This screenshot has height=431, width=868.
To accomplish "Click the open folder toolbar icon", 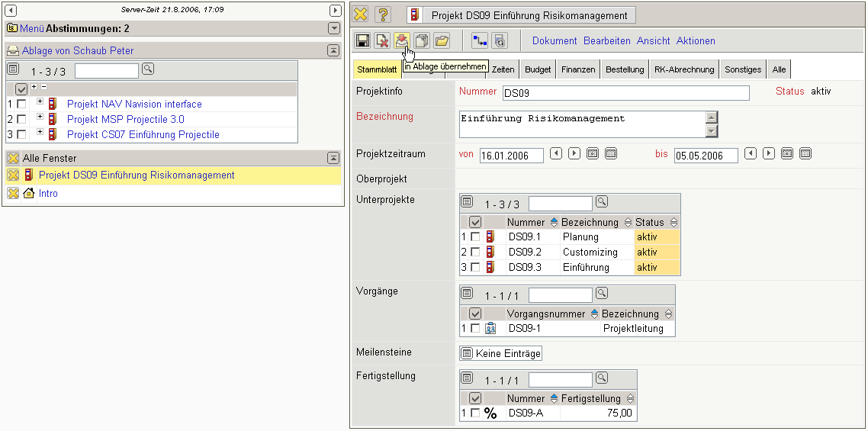I will pos(442,41).
